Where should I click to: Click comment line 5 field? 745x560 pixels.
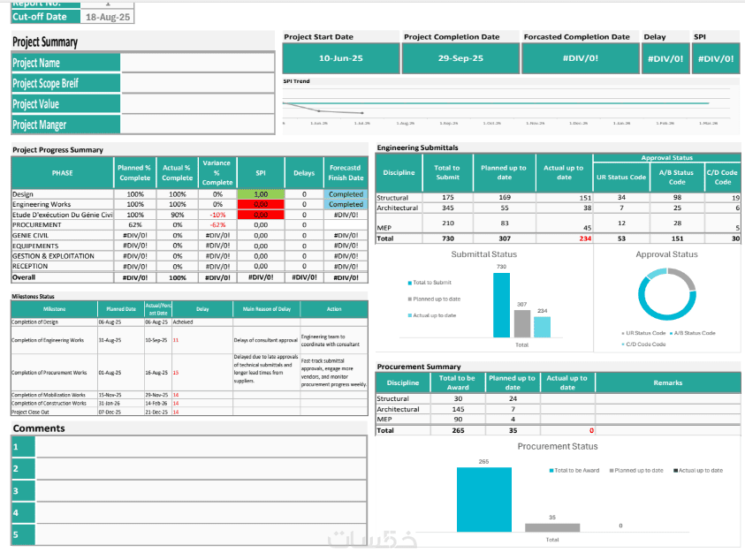point(201,534)
